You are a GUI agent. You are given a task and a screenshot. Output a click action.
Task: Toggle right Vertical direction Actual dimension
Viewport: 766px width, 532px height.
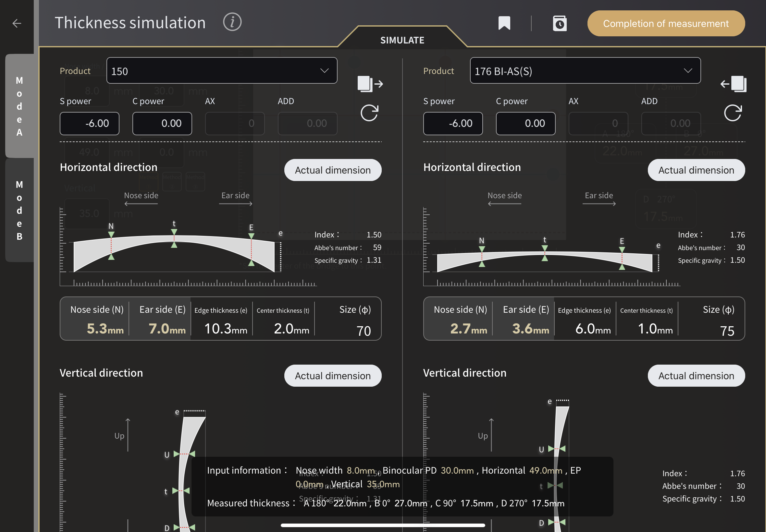[x=696, y=376]
